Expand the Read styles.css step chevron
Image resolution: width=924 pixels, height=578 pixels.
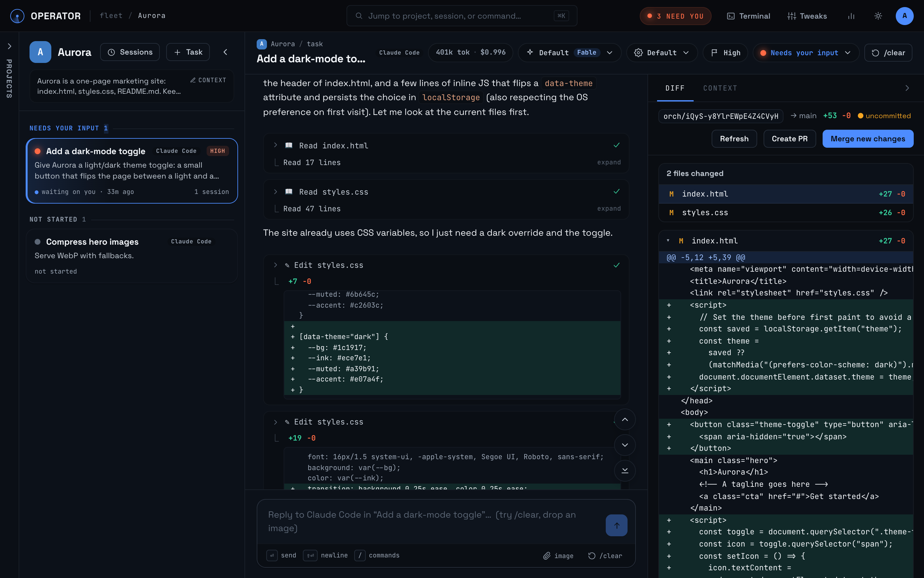coord(275,191)
